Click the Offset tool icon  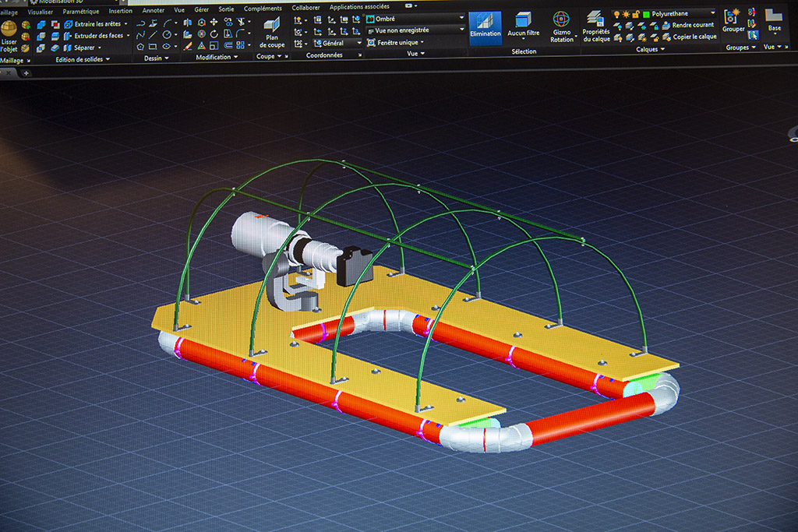pos(228,46)
